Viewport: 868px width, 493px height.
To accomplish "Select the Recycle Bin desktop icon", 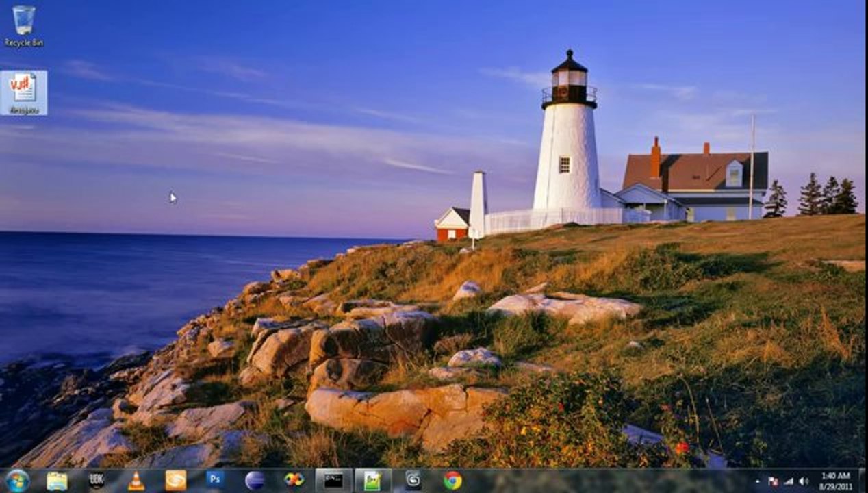I will pyautogui.click(x=23, y=26).
